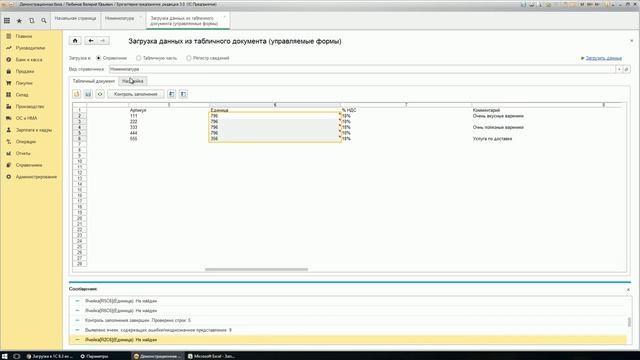Click the save icon in the table toolbar
The width and height of the screenshot is (640, 360).
point(88,94)
